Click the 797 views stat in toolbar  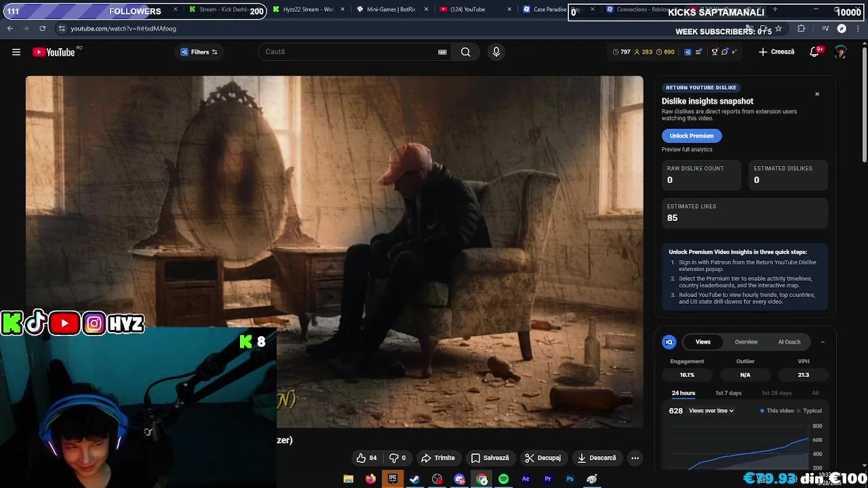pyautogui.click(x=621, y=52)
